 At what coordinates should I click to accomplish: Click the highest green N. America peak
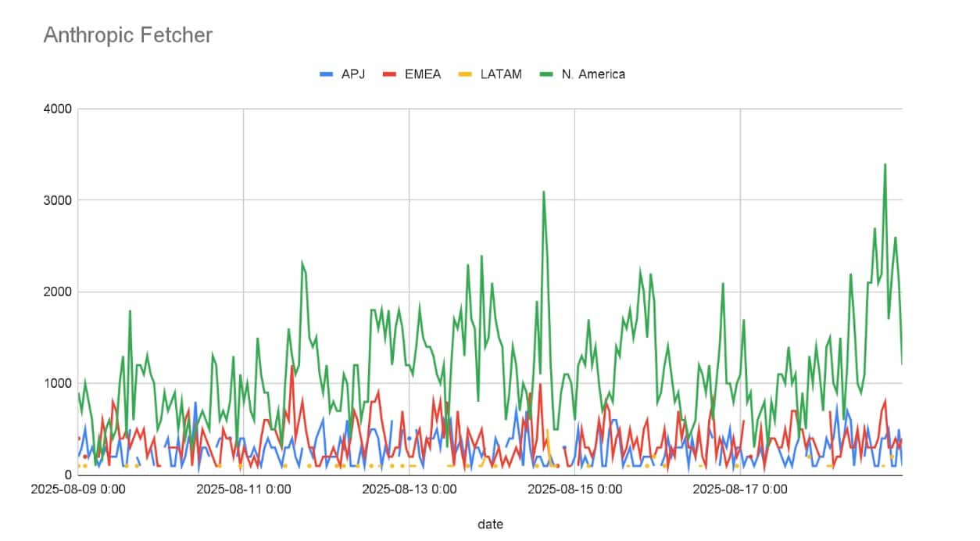pos(885,165)
